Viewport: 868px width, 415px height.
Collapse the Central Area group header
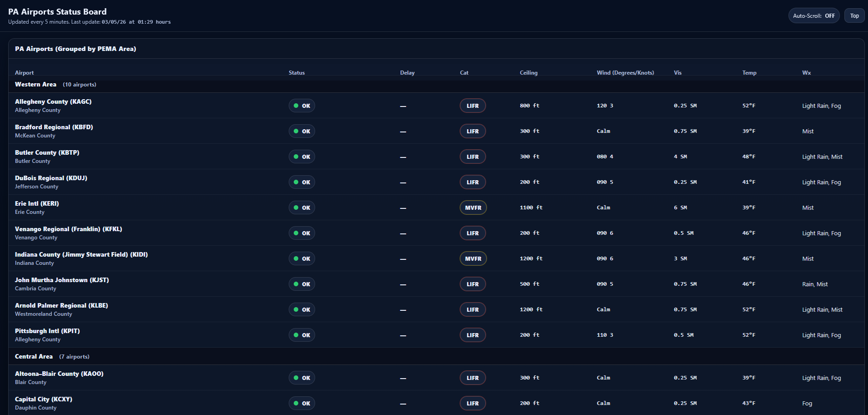coord(34,357)
